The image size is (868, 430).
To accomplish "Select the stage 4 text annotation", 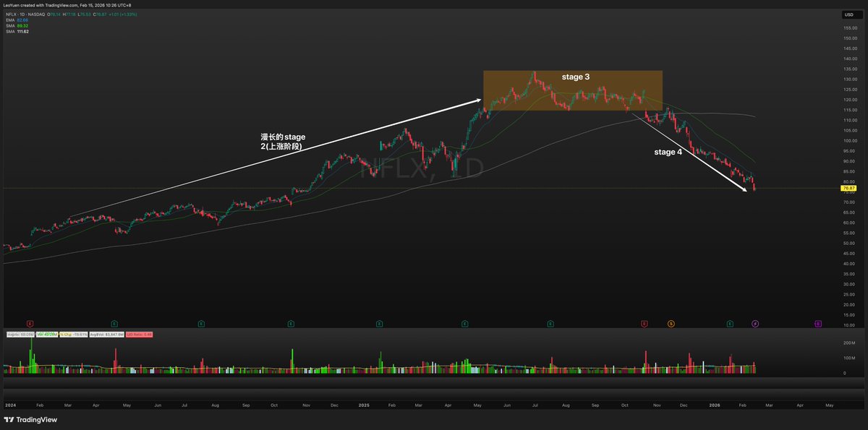I will tap(668, 152).
